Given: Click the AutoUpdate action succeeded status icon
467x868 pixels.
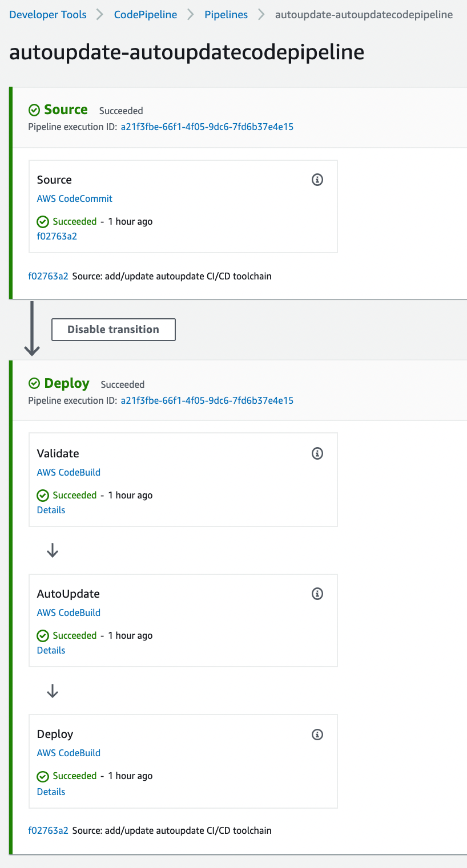Looking at the screenshot, I should pyautogui.click(x=42, y=635).
